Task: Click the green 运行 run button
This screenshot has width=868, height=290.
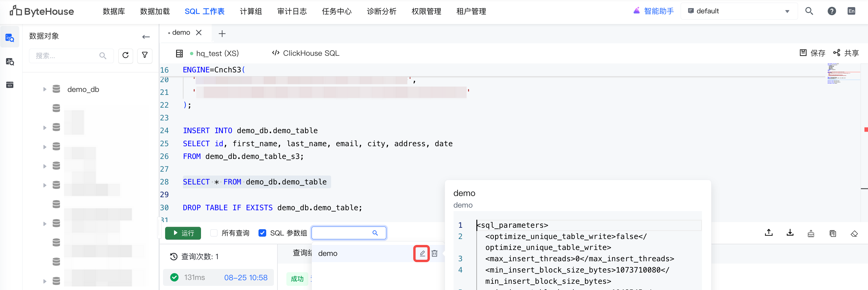Action: [183, 233]
